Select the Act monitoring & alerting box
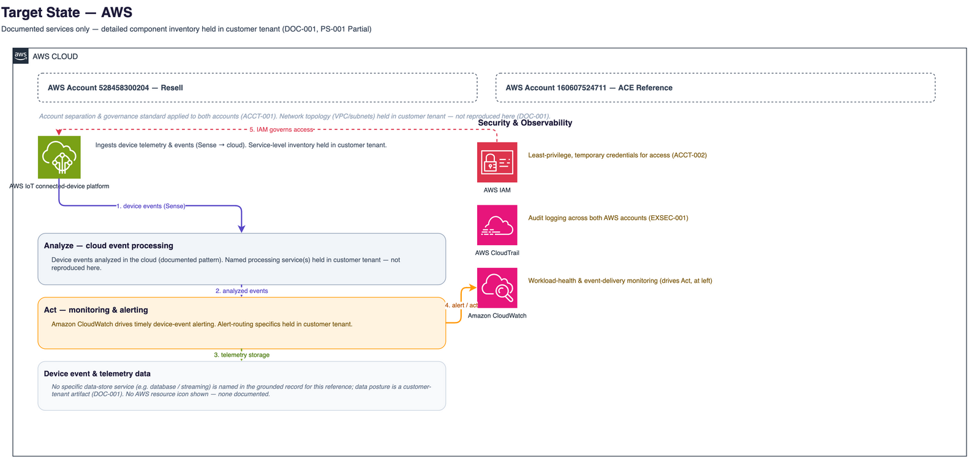This screenshot has width=980, height=458. coord(242,323)
